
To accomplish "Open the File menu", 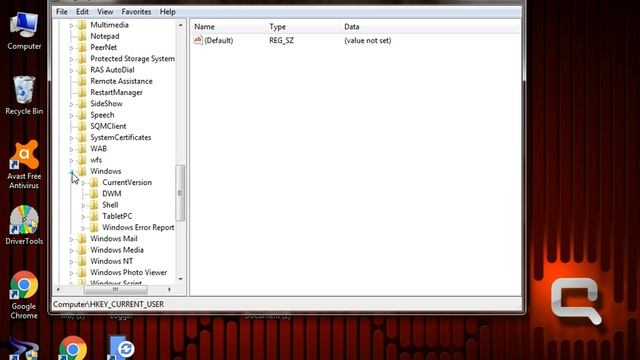I will click(62, 12).
